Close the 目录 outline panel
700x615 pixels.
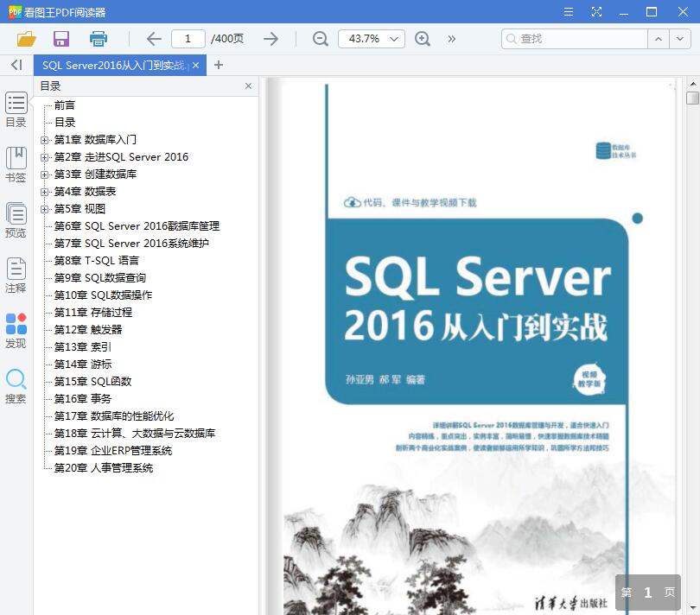pyautogui.click(x=248, y=86)
